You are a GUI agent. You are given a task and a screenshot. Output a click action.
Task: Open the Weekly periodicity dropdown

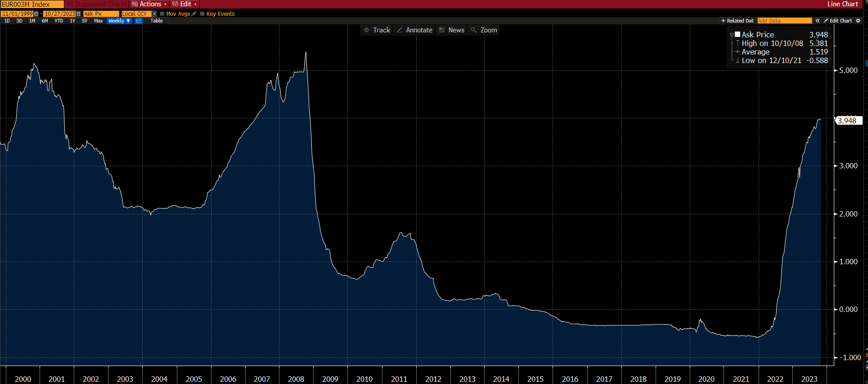pos(119,21)
